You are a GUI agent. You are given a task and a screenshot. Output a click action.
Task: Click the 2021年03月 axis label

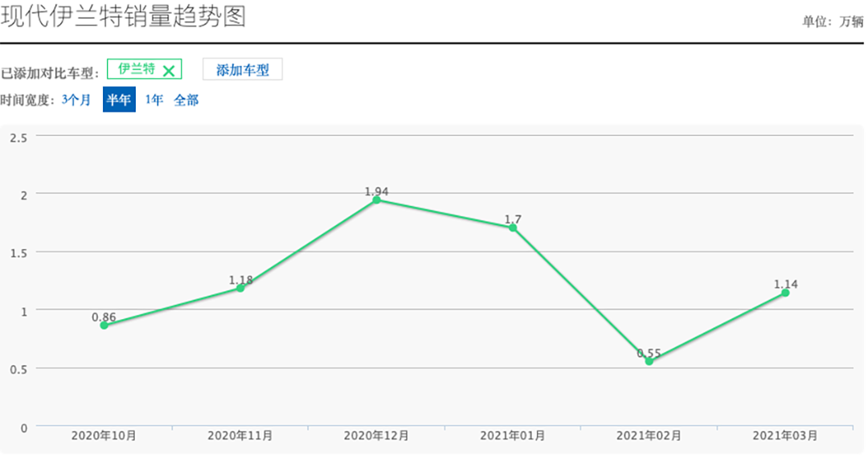click(785, 436)
